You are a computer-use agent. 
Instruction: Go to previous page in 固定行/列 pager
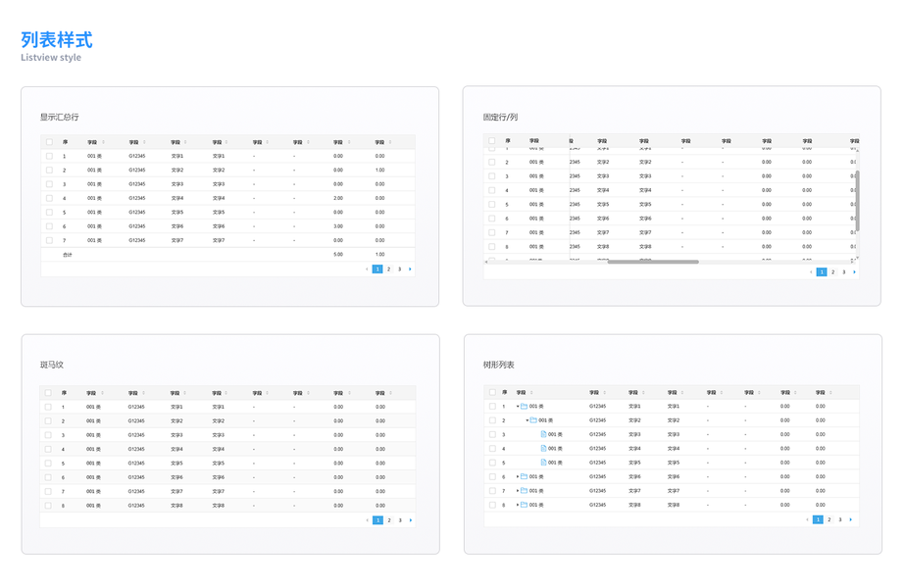(x=811, y=272)
